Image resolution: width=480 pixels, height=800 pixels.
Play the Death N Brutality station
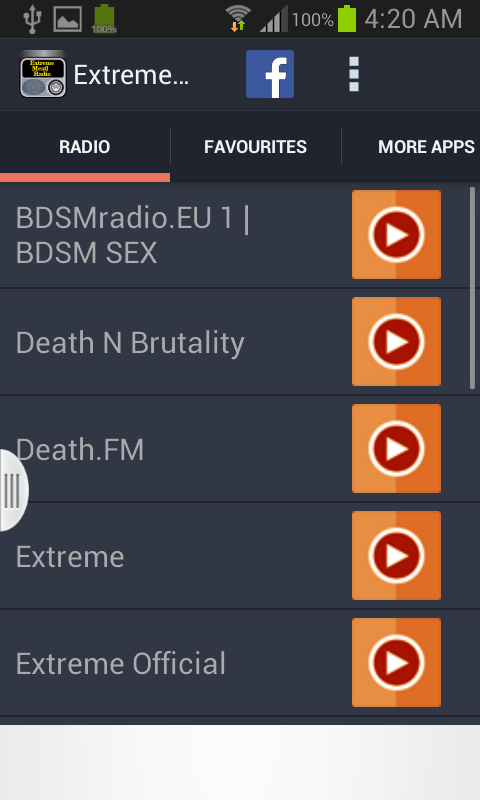(396, 341)
